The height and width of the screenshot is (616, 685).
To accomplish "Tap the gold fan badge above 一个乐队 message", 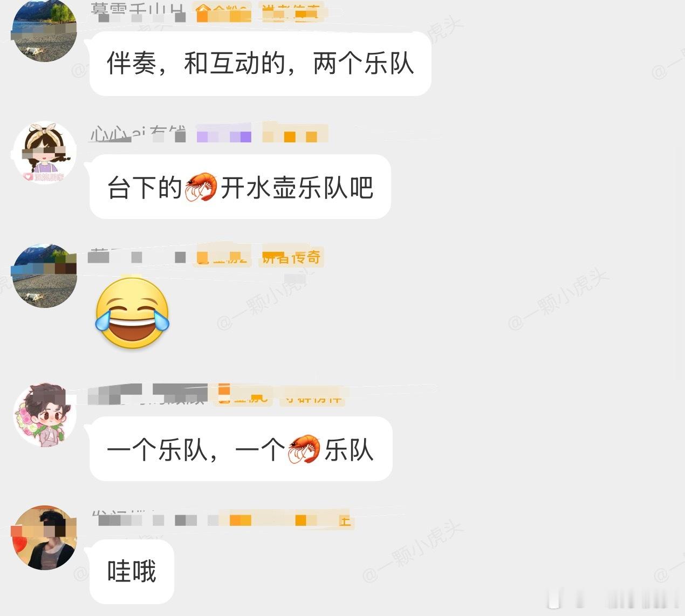I will [x=242, y=395].
